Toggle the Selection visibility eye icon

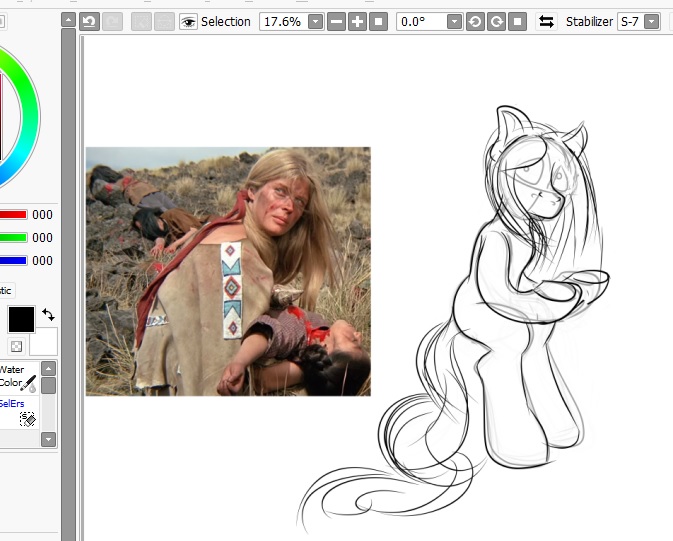tap(188, 21)
